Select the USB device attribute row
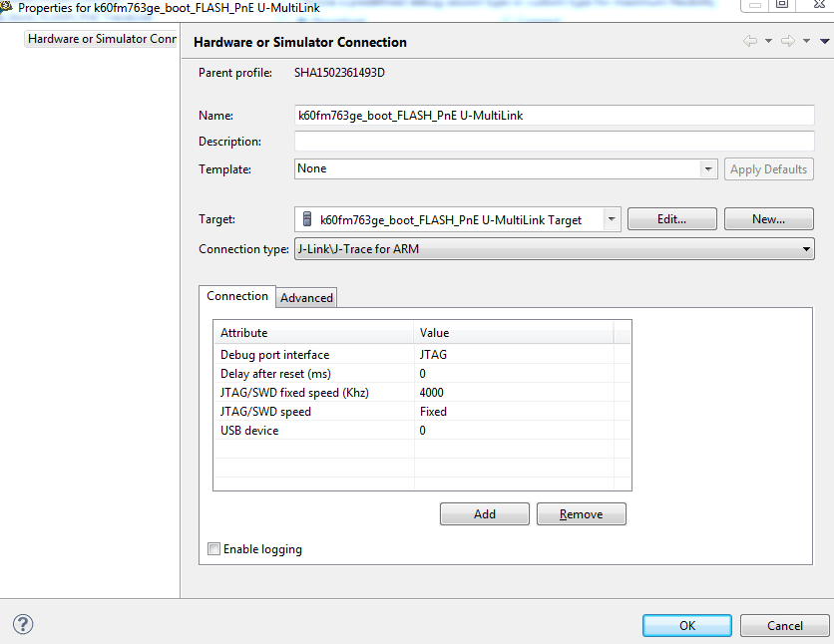 point(422,431)
